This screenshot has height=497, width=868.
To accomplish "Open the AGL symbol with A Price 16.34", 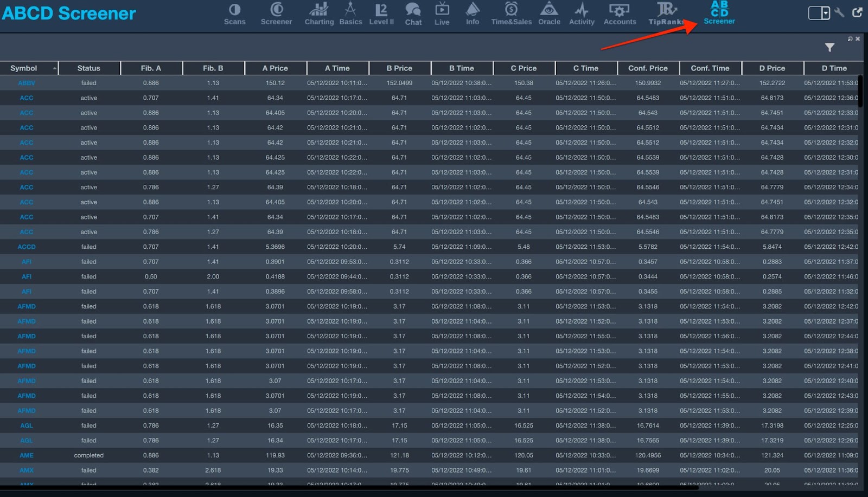I will (x=26, y=440).
